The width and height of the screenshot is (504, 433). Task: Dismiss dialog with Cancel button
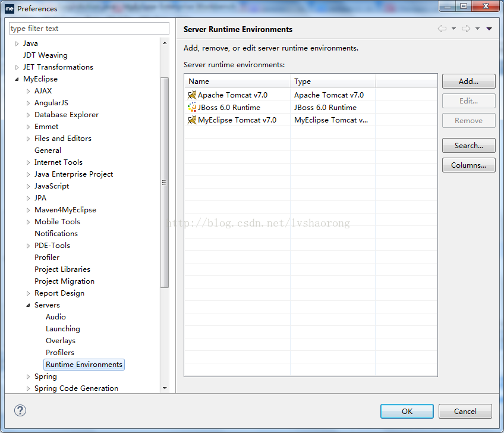click(465, 411)
